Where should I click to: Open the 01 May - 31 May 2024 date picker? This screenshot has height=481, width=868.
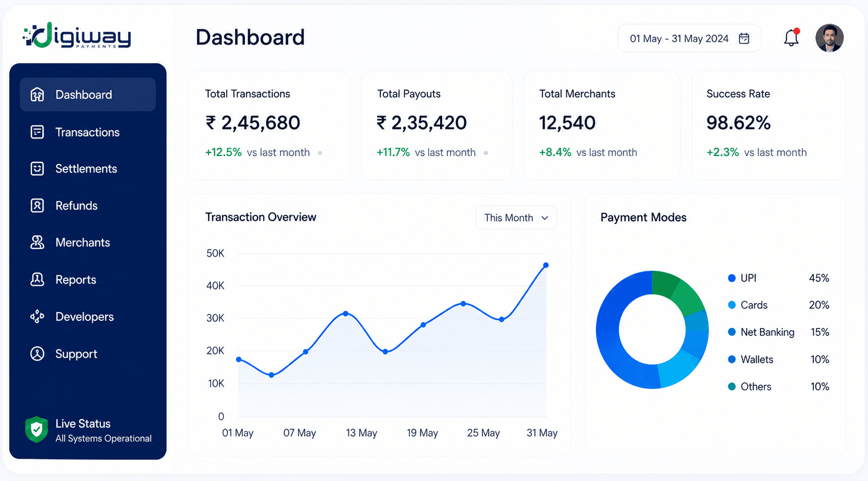[689, 39]
